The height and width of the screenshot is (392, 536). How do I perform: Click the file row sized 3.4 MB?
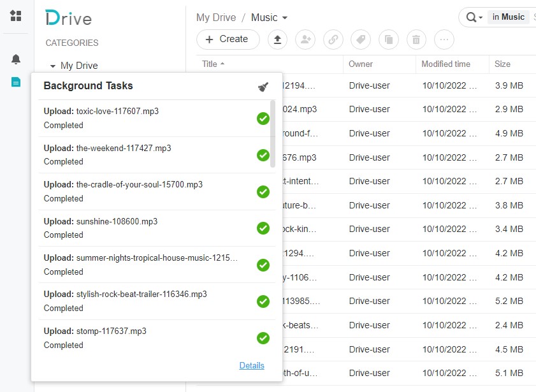[409, 229]
